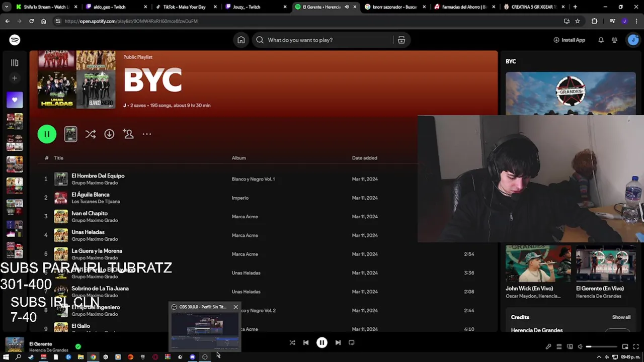Click the playlist cover preview beside pause

[x=70, y=134]
